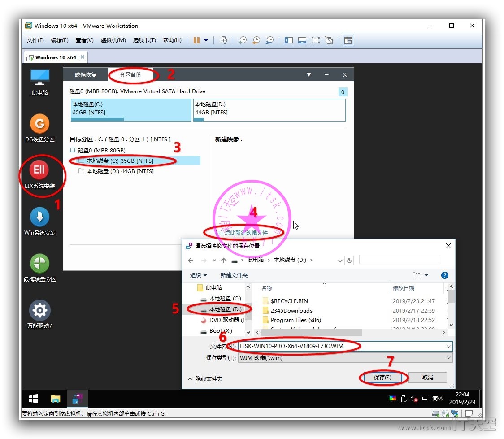504x439 pixels.
Task: Open 此电脑 desktop icon
Action: [40, 82]
